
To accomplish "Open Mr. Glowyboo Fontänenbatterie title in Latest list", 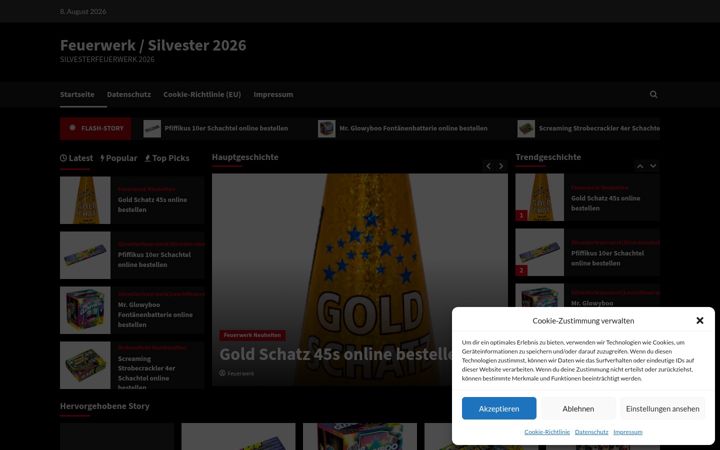I will (x=155, y=315).
